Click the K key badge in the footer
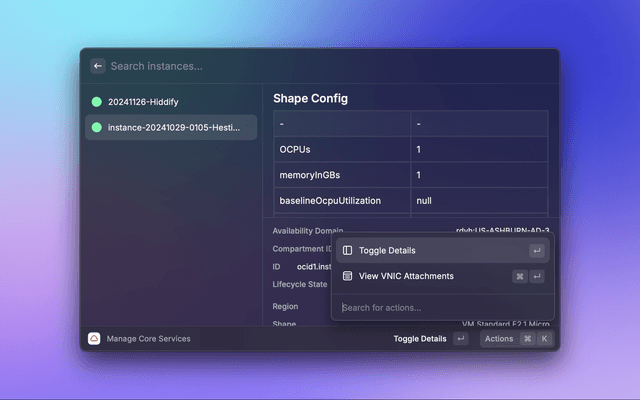 click(545, 339)
